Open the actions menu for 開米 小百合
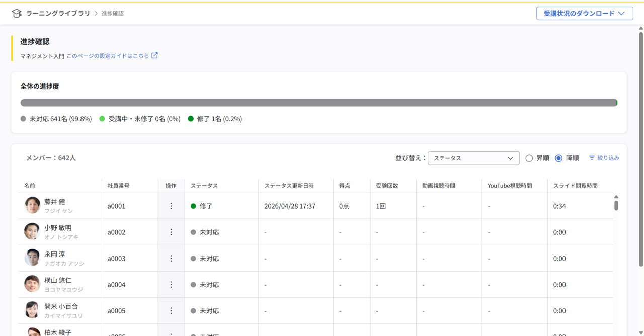The width and height of the screenshot is (644, 336). point(171,311)
